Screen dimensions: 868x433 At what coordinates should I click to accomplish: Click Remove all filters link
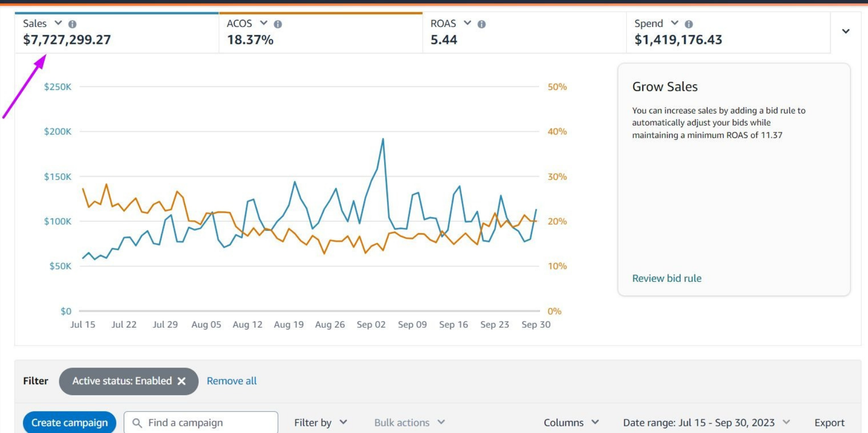pyautogui.click(x=232, y=381)
